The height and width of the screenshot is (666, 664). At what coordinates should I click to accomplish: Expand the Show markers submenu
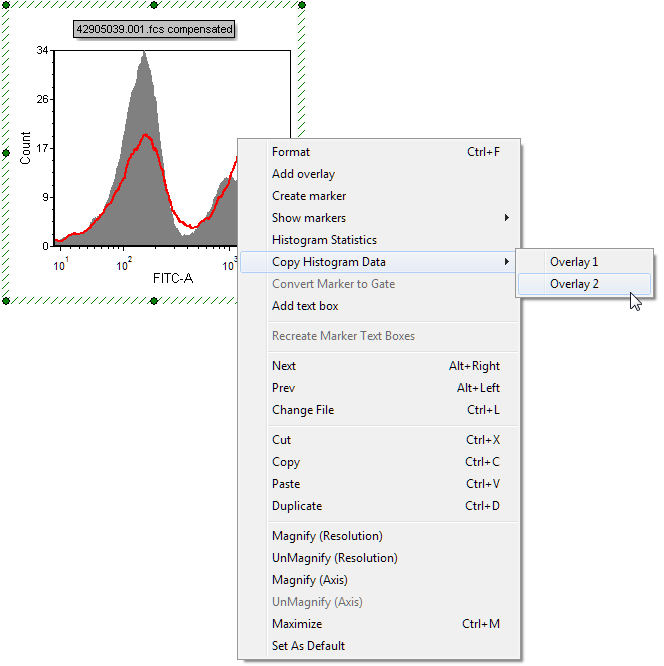(x=309, y=218)
